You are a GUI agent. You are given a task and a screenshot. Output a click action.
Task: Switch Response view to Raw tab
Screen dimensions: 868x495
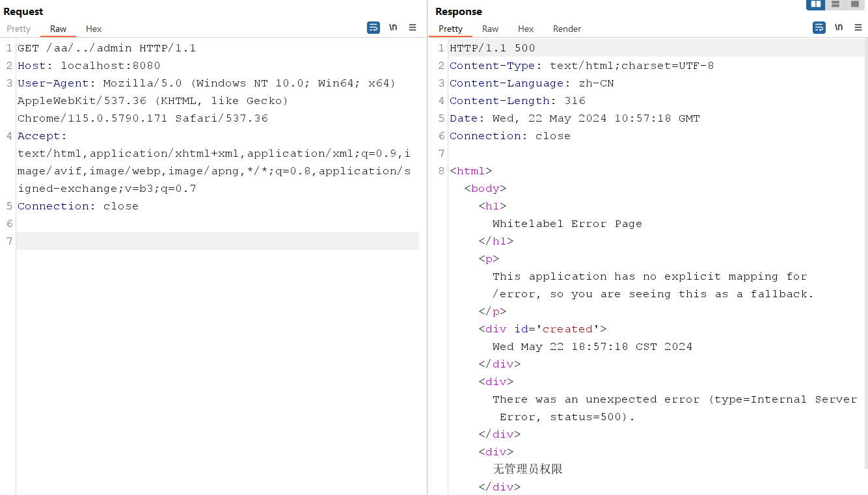tap(490, 29)
